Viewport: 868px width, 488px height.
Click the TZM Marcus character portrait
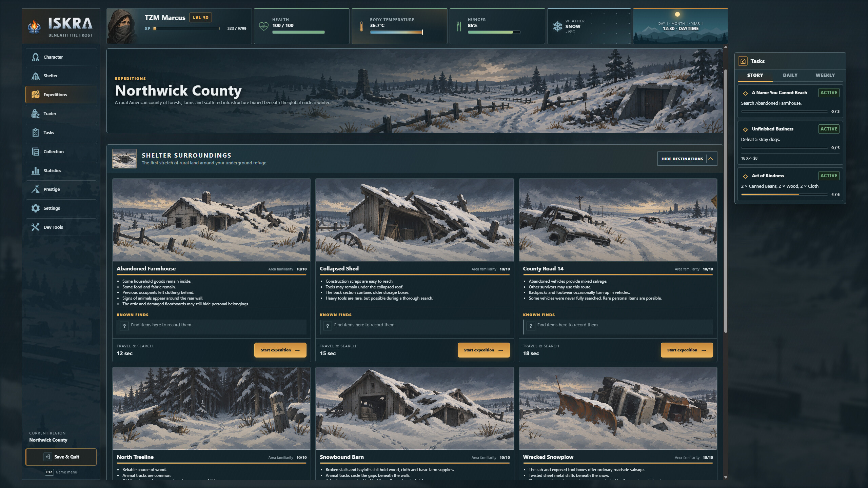pyautogui.click(x=123, y=26)
